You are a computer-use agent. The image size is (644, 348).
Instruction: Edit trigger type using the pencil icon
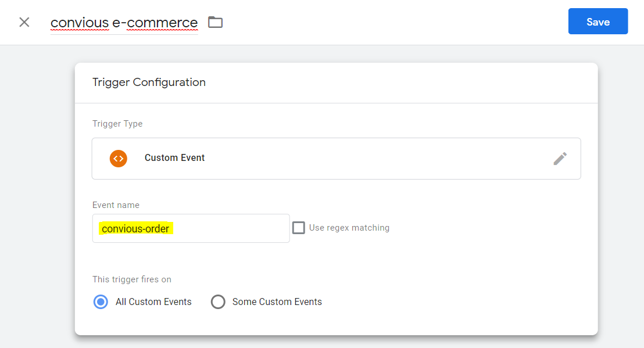coord(560,159)
